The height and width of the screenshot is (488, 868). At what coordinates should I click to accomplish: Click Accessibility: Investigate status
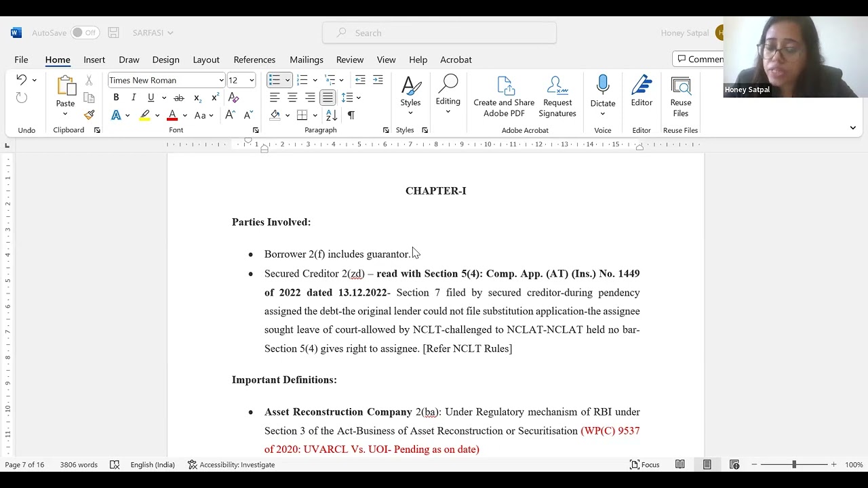[x=231, y=464]
